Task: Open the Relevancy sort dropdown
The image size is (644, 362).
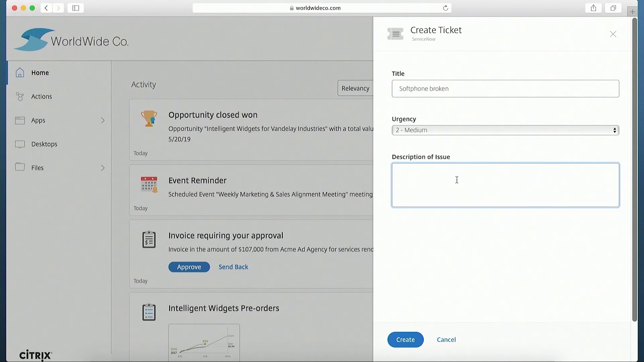Action: (x=356, y=88)
